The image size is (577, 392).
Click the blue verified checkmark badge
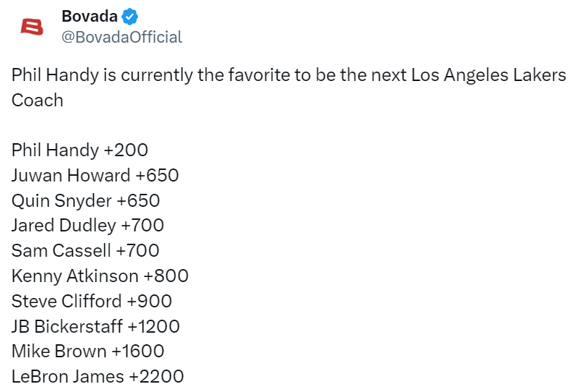tap(130, 17)
